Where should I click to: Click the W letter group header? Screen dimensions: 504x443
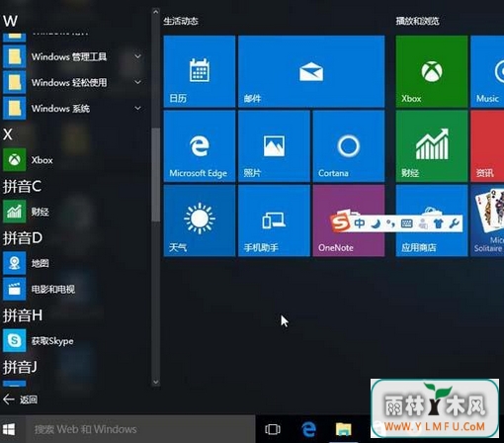(10, 21)
